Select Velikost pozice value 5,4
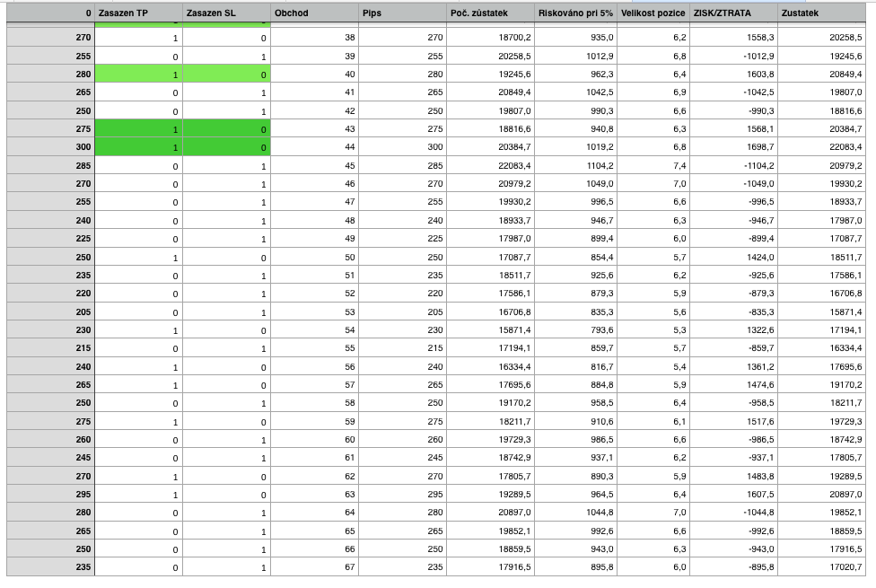 [653, 366]
